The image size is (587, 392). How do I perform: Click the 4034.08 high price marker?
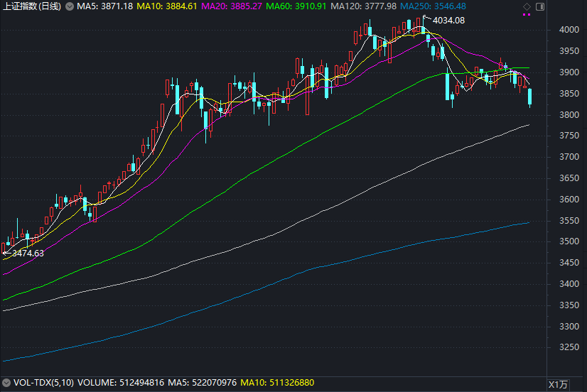448,20
